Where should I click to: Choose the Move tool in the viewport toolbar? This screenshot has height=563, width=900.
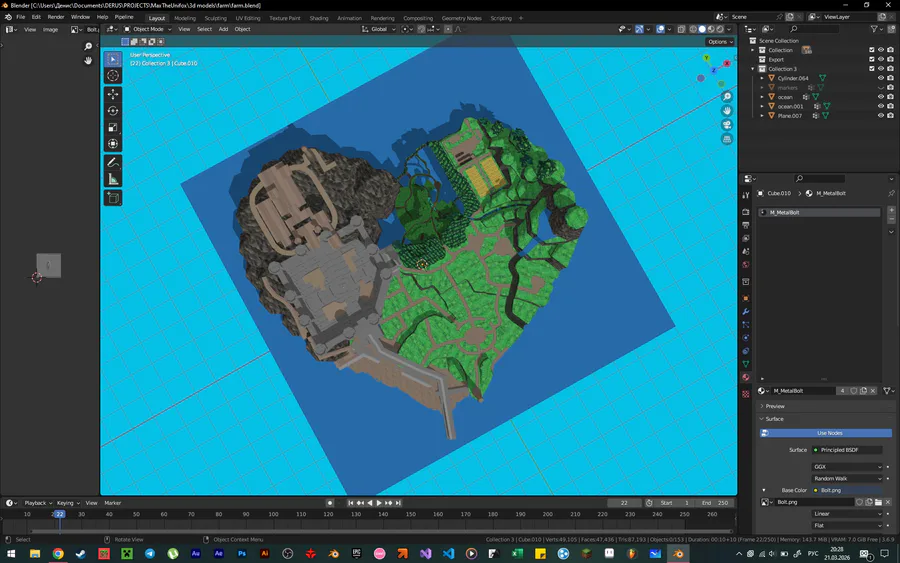(x=113, y=94)
